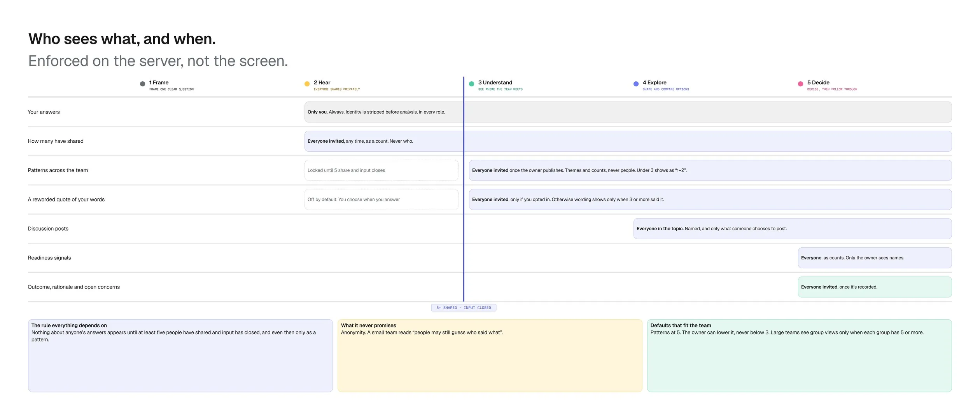Click the 'Patterns across the team' row label
Screen dimensions: 980x420
click(x=58, y=170)
